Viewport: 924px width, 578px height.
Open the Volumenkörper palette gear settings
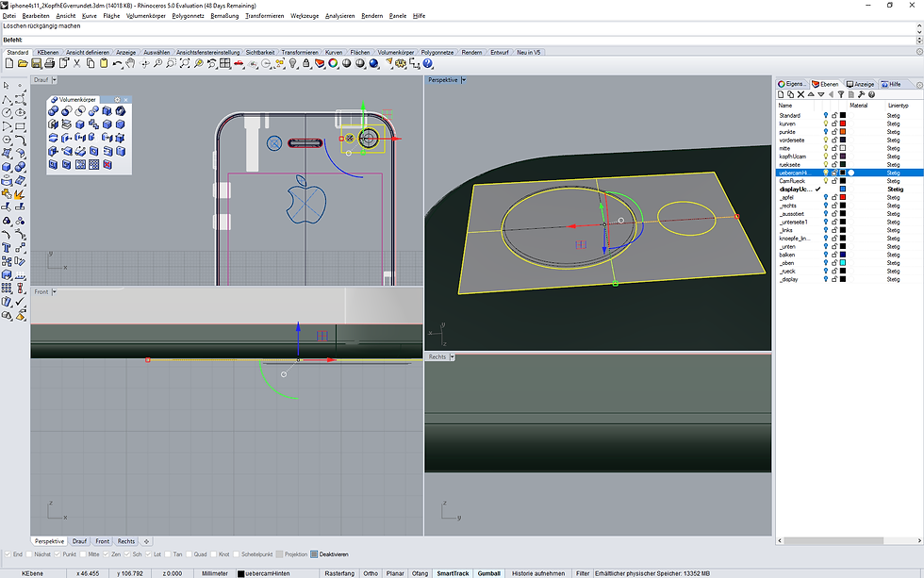click(117, 100)
